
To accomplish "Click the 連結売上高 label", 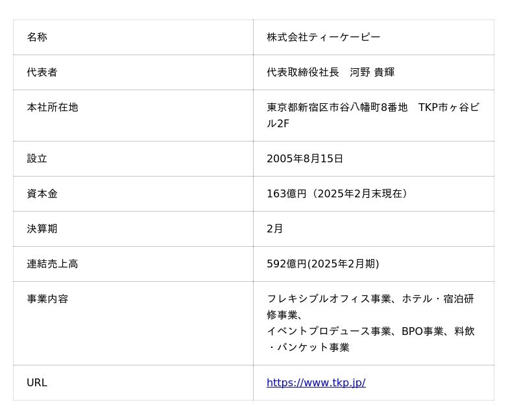I will (53, 264).
